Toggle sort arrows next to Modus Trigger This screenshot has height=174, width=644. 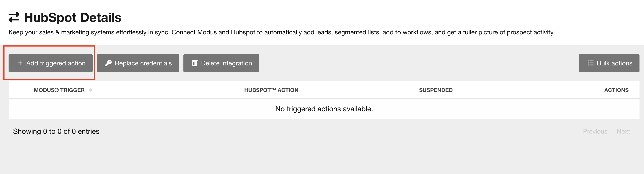91,90
